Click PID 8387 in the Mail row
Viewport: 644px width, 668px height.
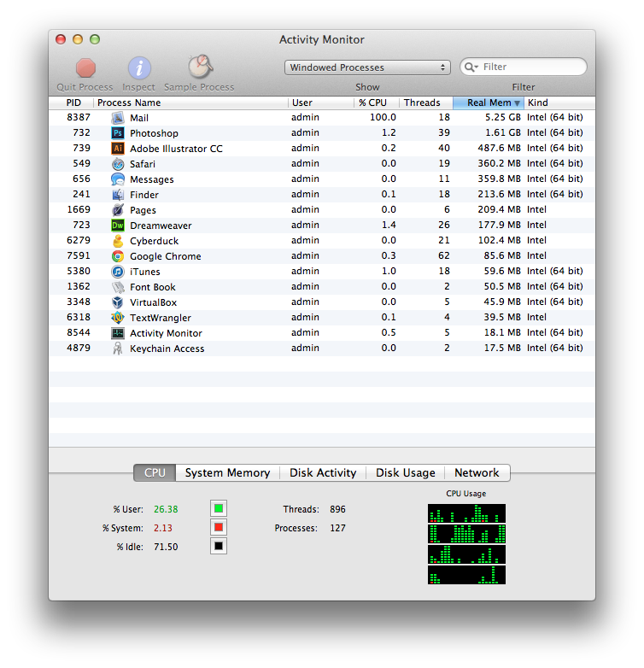pos(79,117)
